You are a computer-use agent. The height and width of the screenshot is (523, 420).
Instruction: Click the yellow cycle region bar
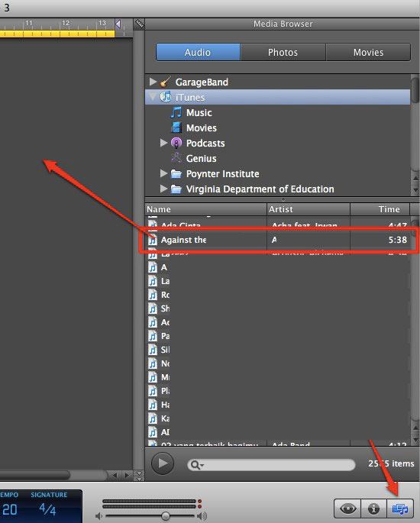pos(57,34)
